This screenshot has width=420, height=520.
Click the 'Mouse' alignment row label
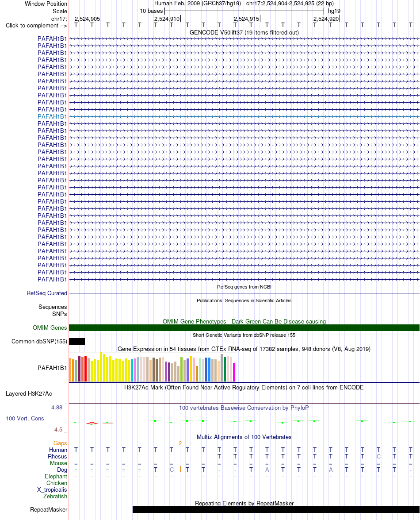pyautogui.click(x=58, y=463)
